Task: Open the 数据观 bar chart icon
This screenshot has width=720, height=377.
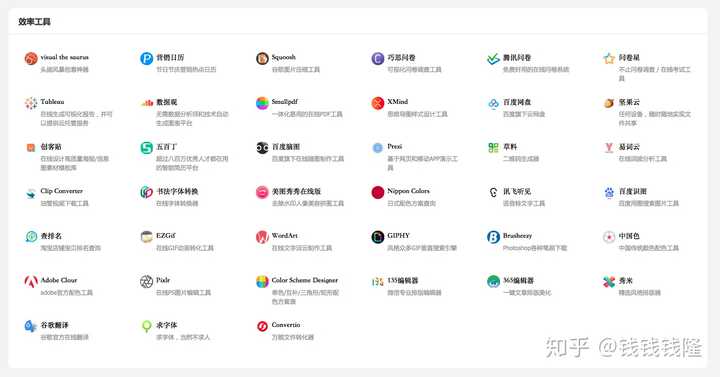Action: click(x=146, y=103)
